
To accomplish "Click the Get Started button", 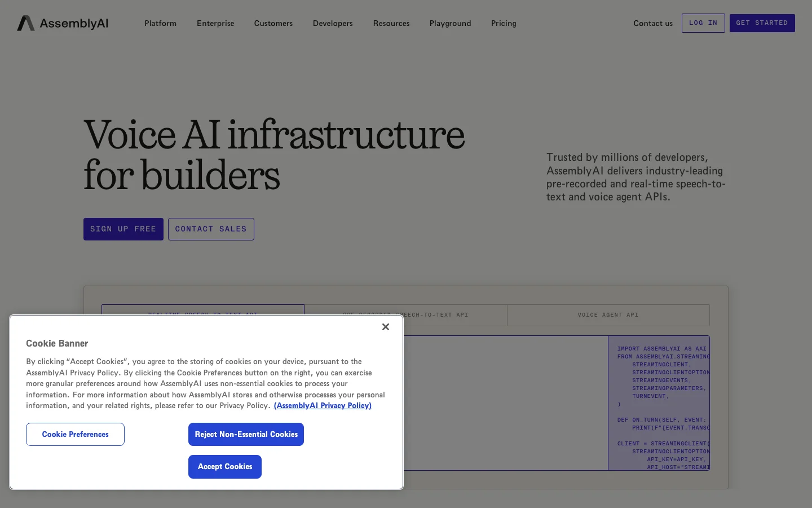I will 762,23.
